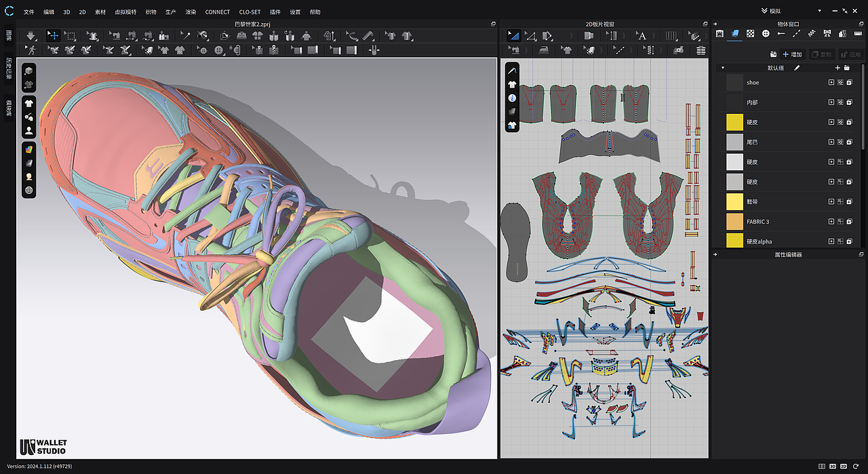Screen dimensions: 868x474
Task: Select the tape measure tool in 3D toolbar
Action: point(368,36)
